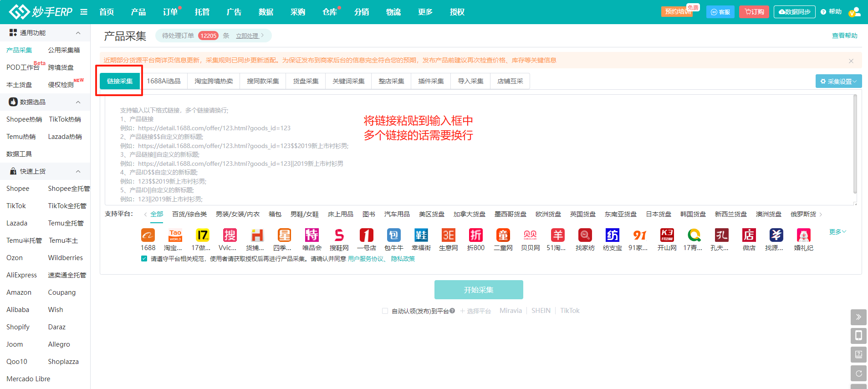
Task: Choose the yellow 17 platform icon
Action: click(x=203, y=235)
